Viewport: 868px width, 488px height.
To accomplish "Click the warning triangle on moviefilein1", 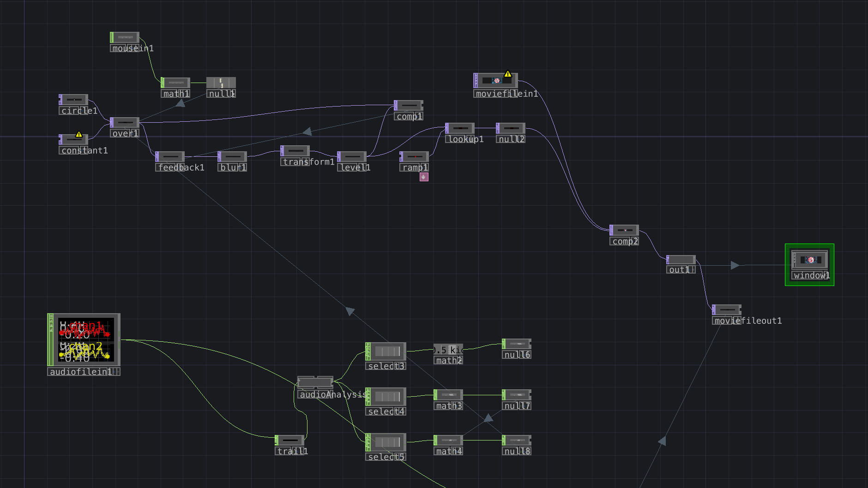I will click(508, 74).
